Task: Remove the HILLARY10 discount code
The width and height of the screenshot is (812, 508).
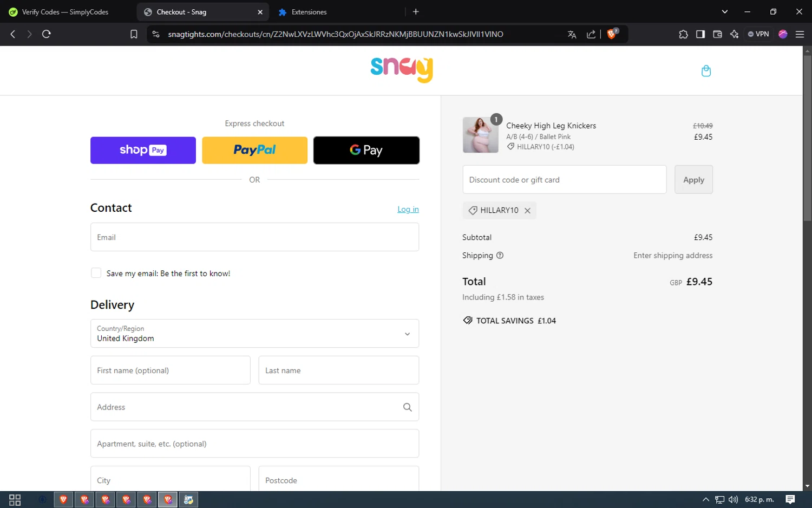Action: pos(527,211)
